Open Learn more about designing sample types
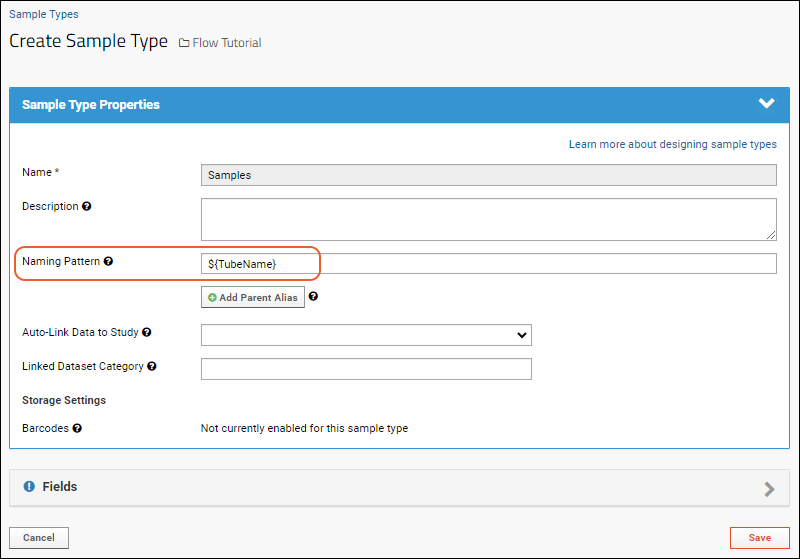The image size is (800, 559). (672, 144)
